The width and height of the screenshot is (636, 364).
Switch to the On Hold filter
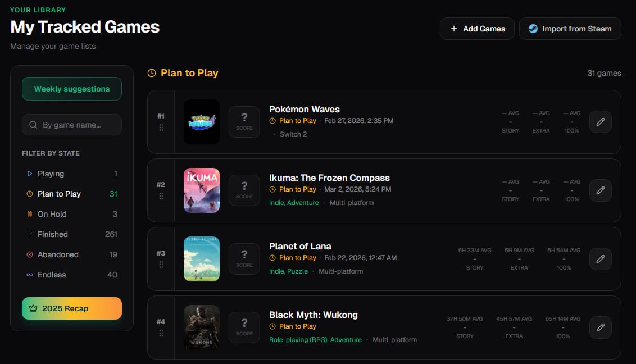(x=72, y=214)
